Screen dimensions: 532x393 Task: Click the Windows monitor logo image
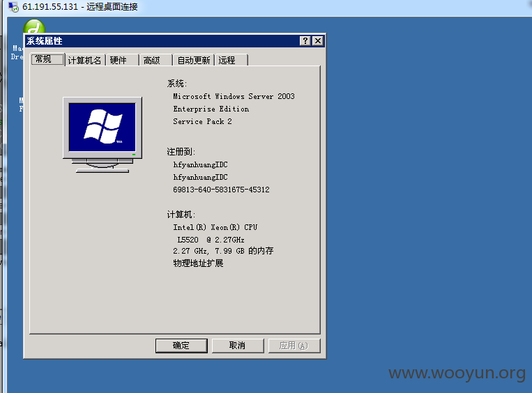(x=102, y=134)
